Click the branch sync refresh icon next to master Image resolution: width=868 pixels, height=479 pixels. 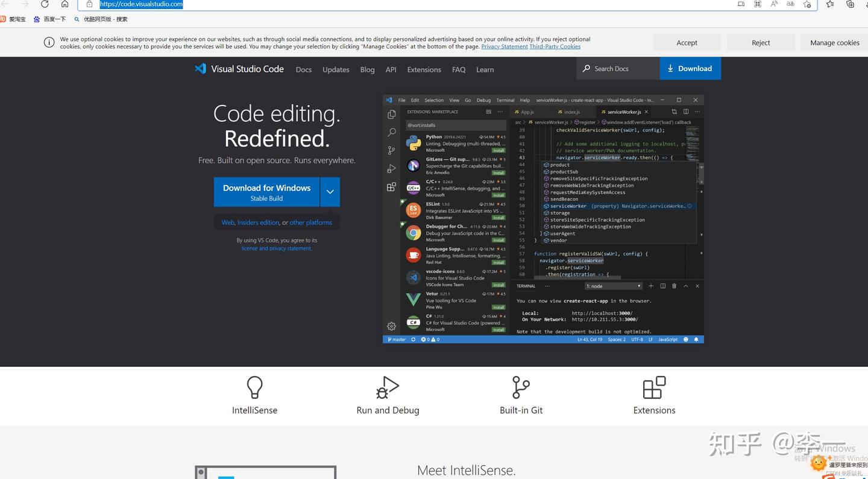tap(412, 339)
